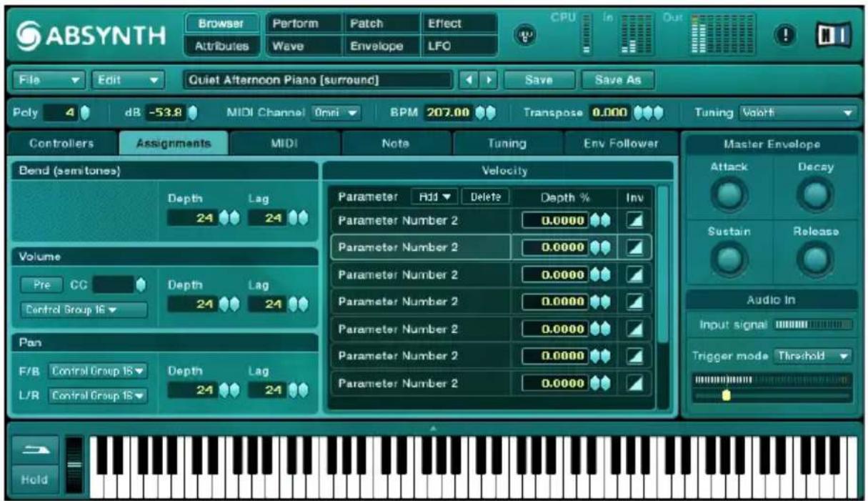Viewport: 868px width, 501px height.
Task: Click the Save As button
Action: (x=617, y=79)
